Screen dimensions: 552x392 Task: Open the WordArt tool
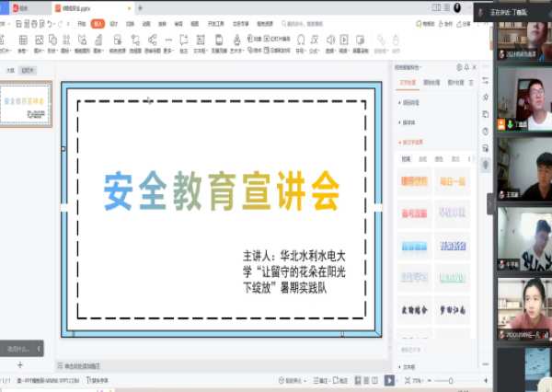[x=237, y=43]
